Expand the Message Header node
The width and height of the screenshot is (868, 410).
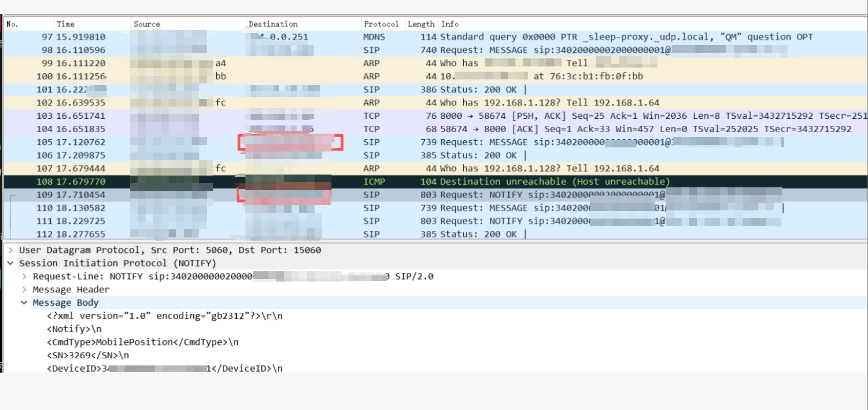(x=24, y=290)
